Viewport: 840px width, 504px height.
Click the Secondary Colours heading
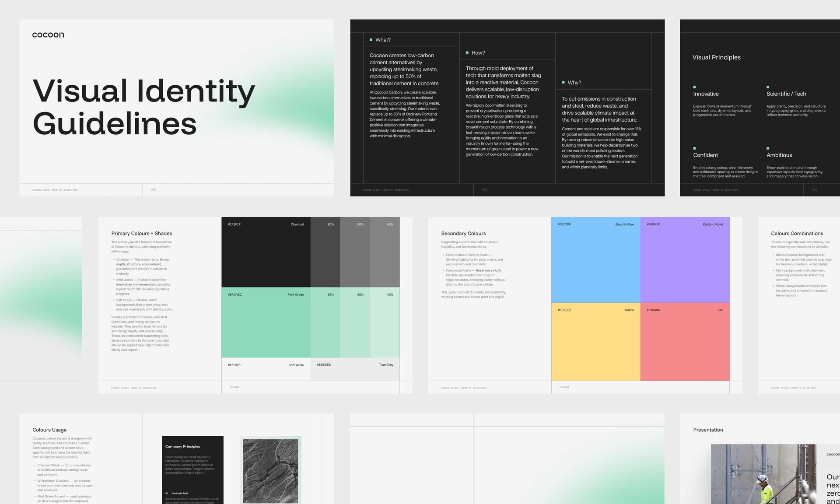pos(463,234)
